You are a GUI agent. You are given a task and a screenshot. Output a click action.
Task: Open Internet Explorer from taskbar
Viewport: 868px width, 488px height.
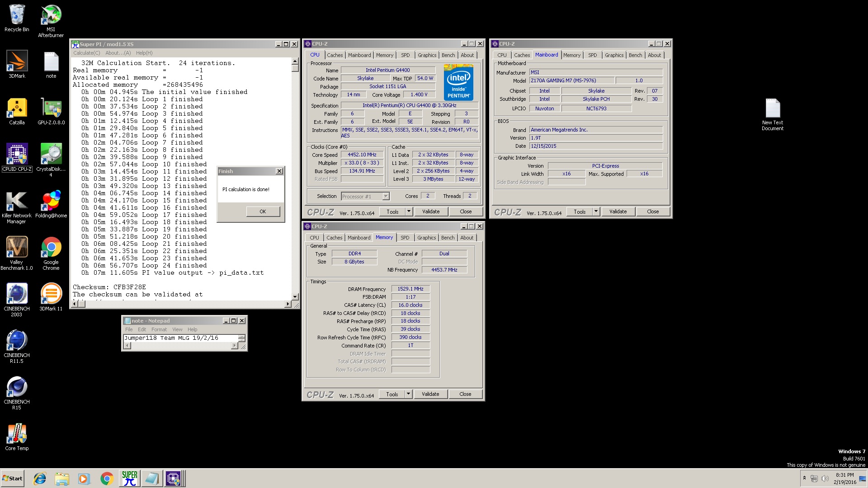(40, 479)
